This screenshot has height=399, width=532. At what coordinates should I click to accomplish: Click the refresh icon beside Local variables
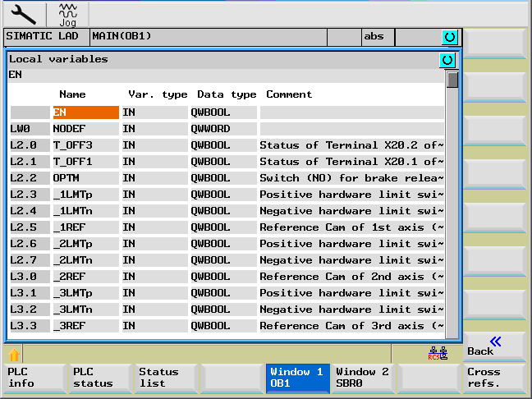click(447, 61)
